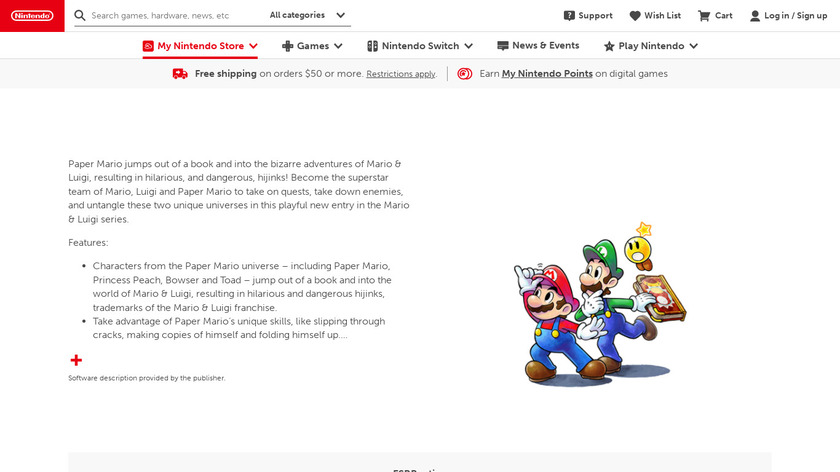Viewport: 840px width, 472px height.
Task: Open the Restrictions apply link
Action: tap(401, 74)
